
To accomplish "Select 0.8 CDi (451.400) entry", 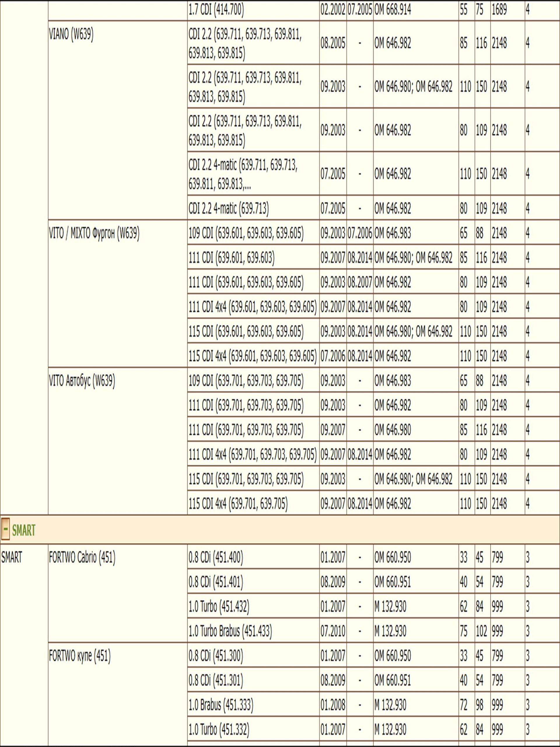I will coord(216,558).
